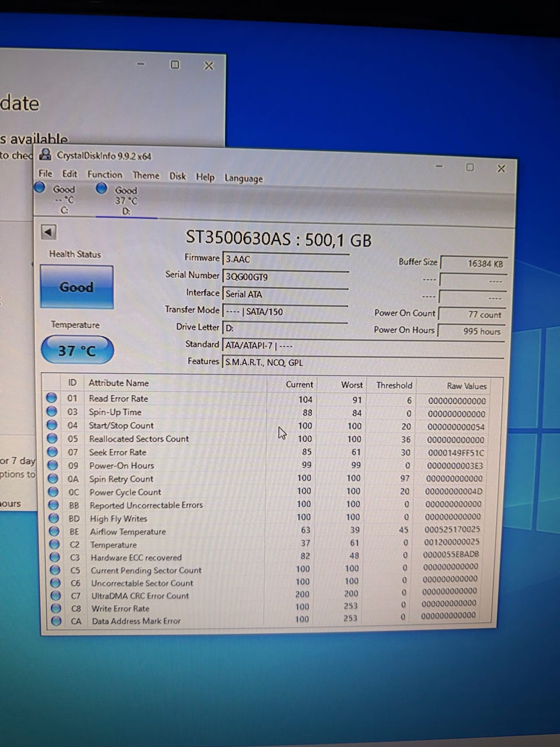Screen dimensions: 560x747
Task: Minimize the CrystalDiskInfo window
Action: (x=439, y=166)
